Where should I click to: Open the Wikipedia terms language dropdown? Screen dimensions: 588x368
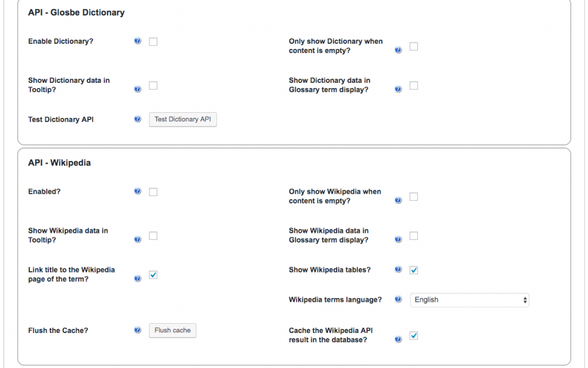tap(469, 299)
